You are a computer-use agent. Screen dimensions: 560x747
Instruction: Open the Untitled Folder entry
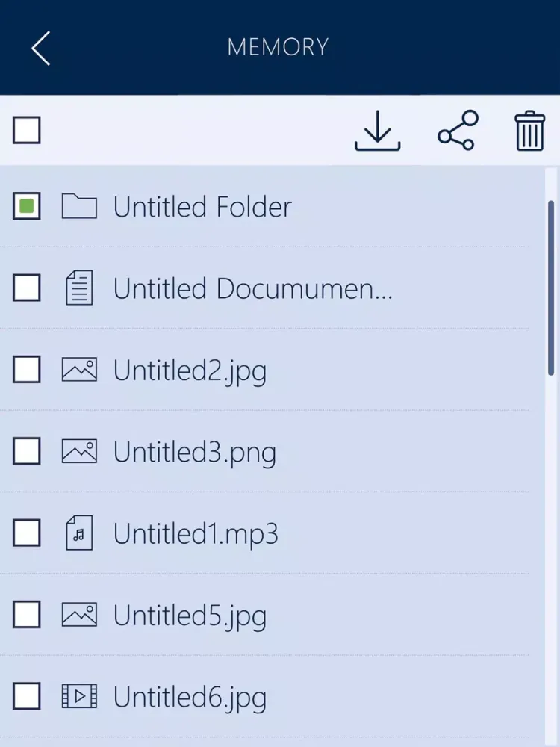tap(202, 207)
